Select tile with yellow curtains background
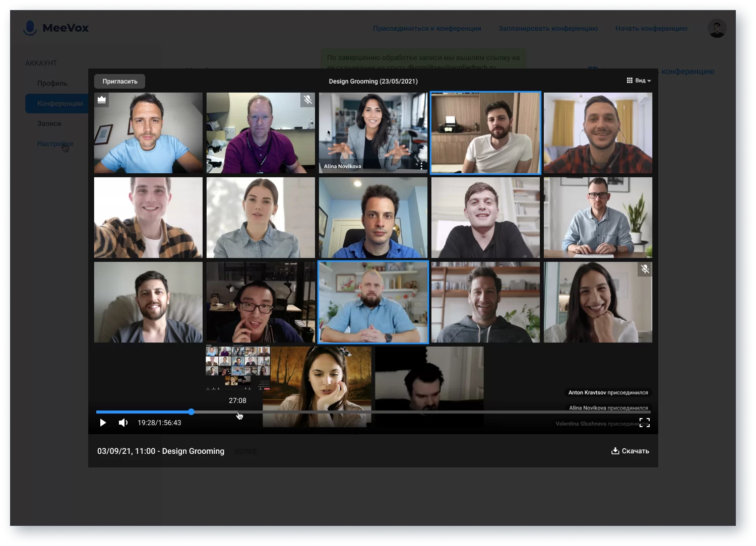This screenshot has width=756, height=546. point(598,133)
